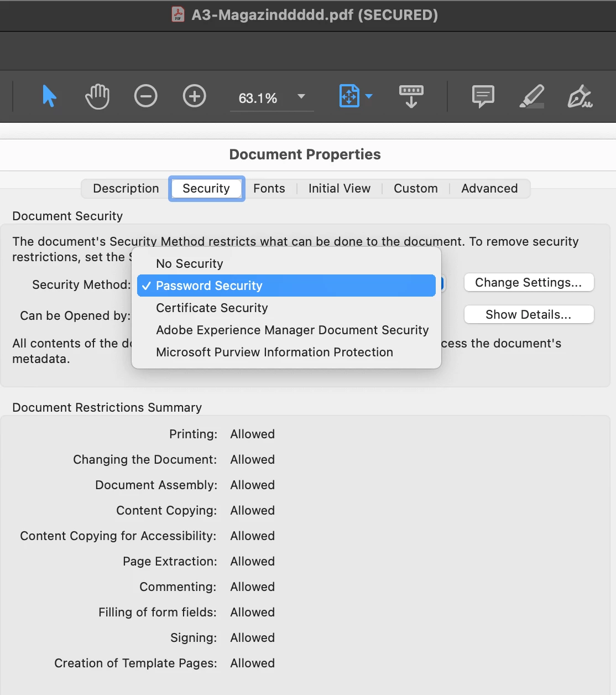Image resolution: width=616 pixels, height=695 pixels.
Task: Click the A3-Magazinddddd.pdf window title
Action: [315, 14]
